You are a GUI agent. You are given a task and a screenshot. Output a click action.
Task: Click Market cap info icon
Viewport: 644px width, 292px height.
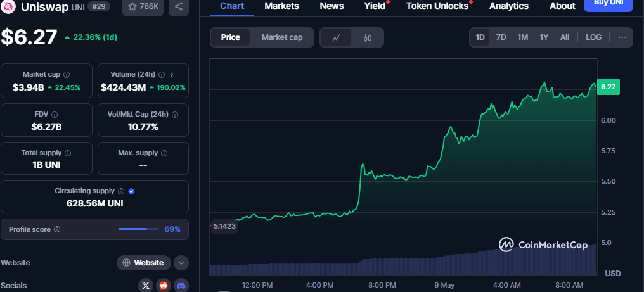[67, 75]
